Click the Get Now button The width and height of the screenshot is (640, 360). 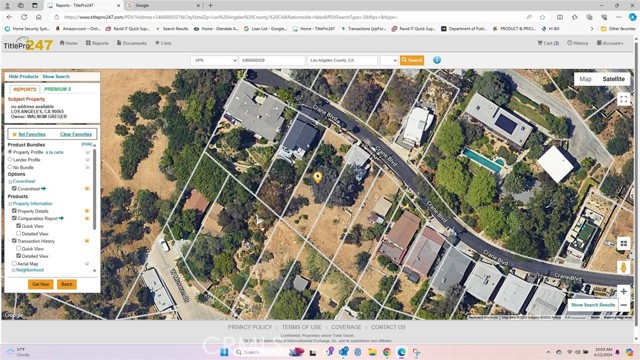(x=40, y=284)
